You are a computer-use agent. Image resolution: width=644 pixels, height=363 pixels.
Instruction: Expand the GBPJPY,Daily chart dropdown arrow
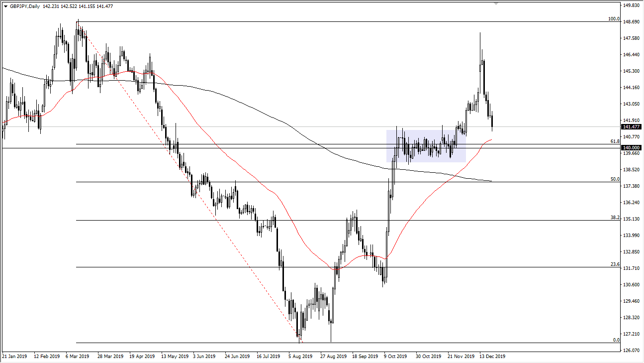[6, 7]
